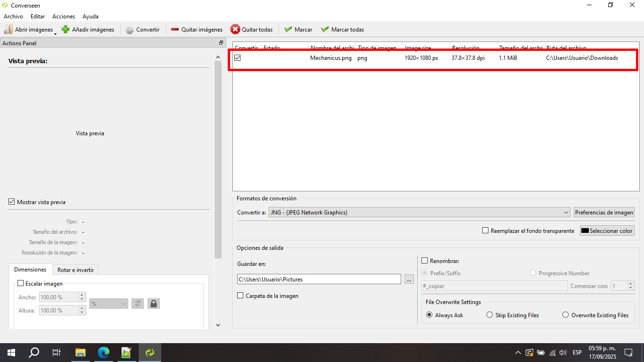Viewport: 644px width, 362px height.
Task: Open the Acciones menu
Action: 64,16
